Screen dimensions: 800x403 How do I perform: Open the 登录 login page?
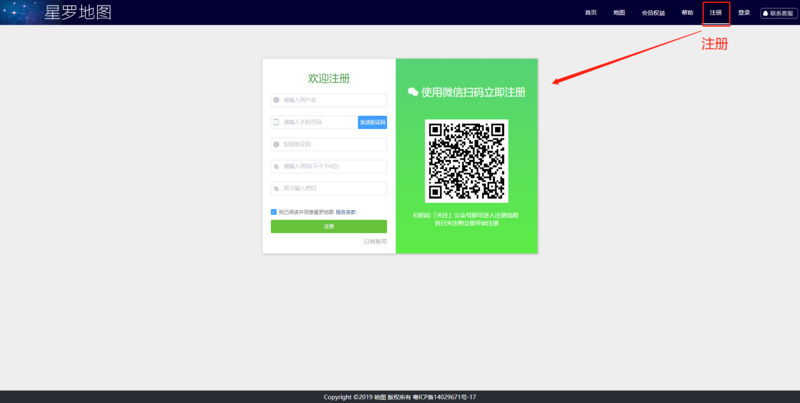click(744, 13)
